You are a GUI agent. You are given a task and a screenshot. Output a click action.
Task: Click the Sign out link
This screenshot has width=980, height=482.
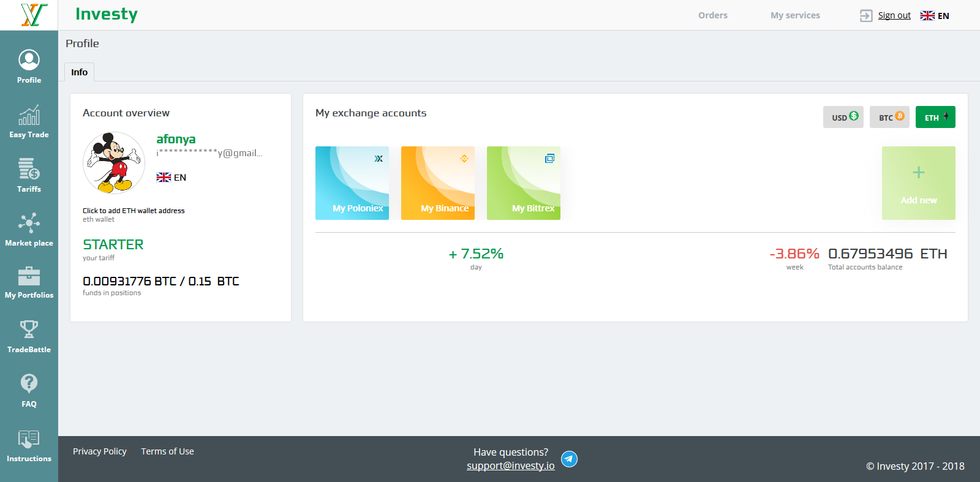[894, 15]
